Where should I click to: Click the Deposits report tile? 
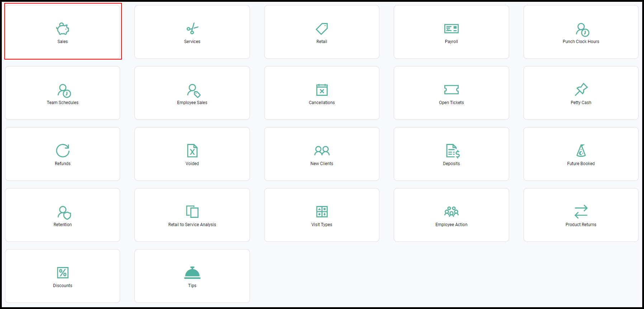451,154
